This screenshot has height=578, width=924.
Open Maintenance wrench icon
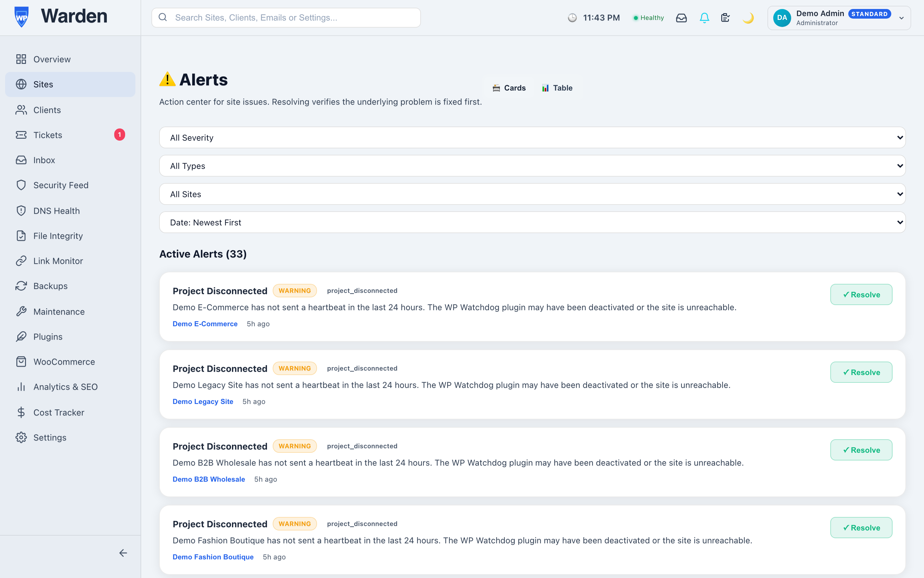tap(21, 311)
